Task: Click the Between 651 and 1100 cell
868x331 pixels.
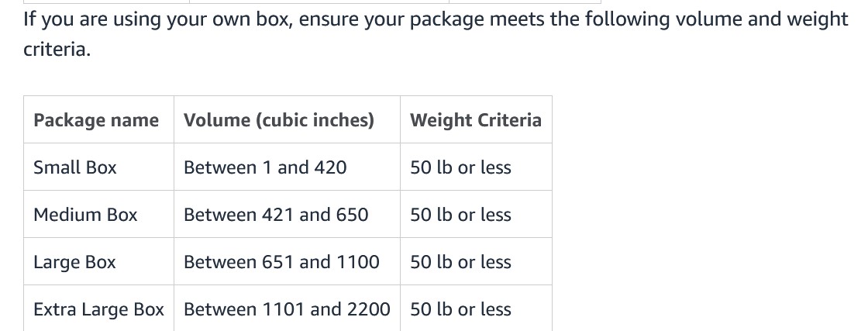Action: 287,262
